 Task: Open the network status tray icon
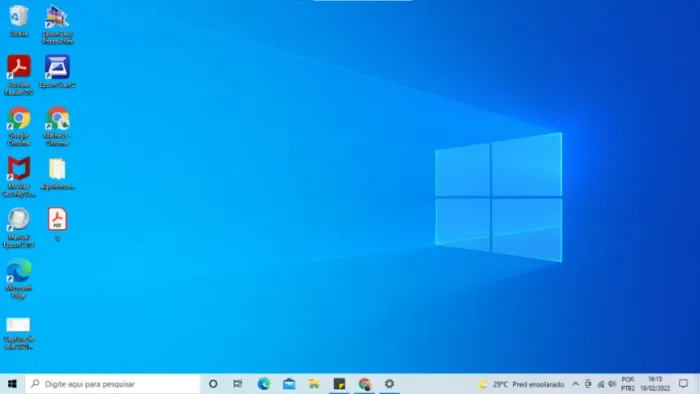click(600, 384)
